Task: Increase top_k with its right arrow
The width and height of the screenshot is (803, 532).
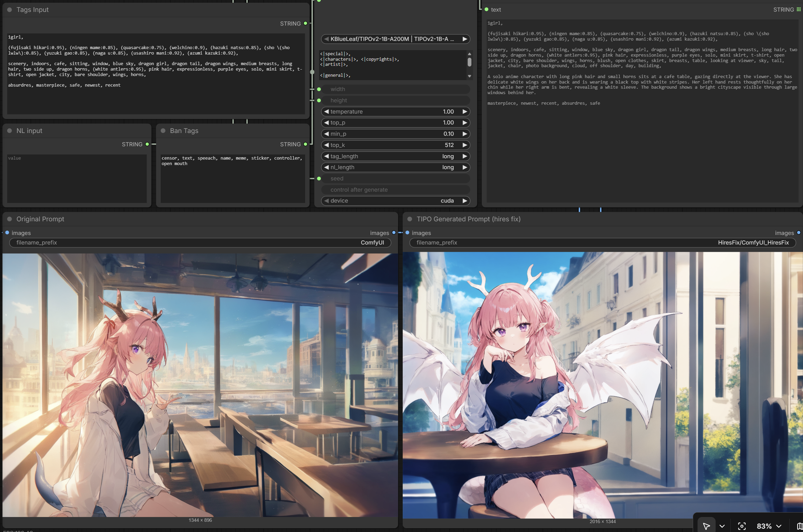Action: tap(464, 145)
